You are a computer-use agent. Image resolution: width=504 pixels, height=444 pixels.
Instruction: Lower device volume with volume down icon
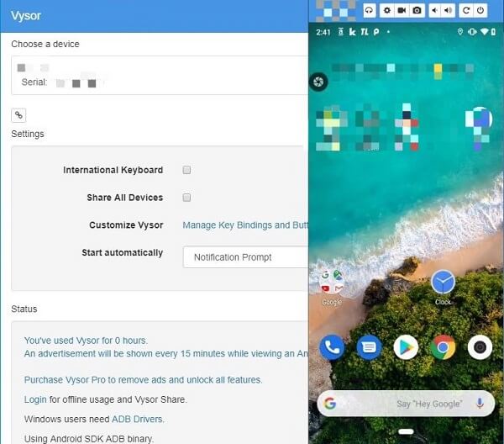[x=434, y=10]
